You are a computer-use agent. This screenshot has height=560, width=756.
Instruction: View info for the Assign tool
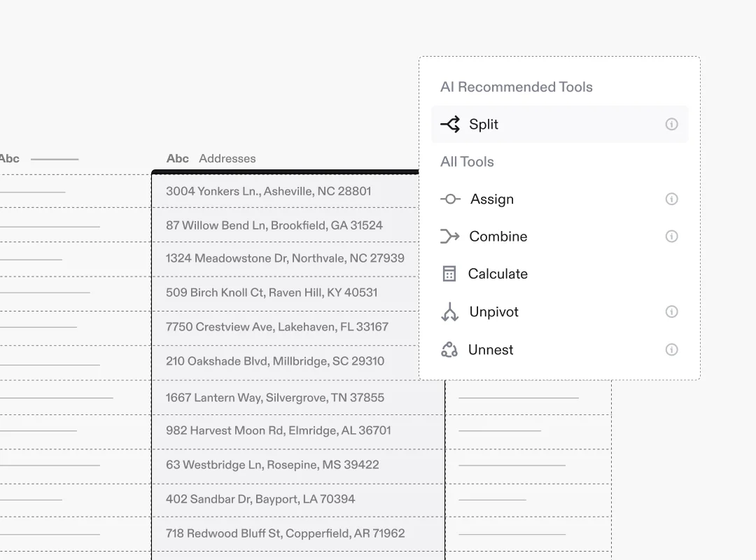tap(671, 199)
